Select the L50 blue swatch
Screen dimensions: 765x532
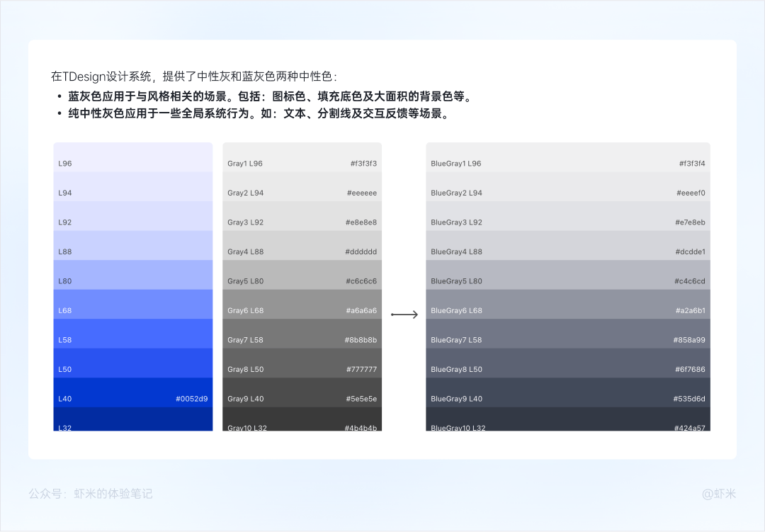tap(132, 363)
